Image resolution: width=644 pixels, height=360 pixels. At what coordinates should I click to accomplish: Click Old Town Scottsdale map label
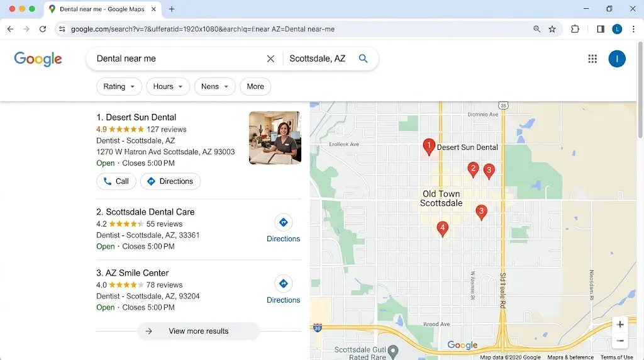pyautogui.click(x=441, y=198)
